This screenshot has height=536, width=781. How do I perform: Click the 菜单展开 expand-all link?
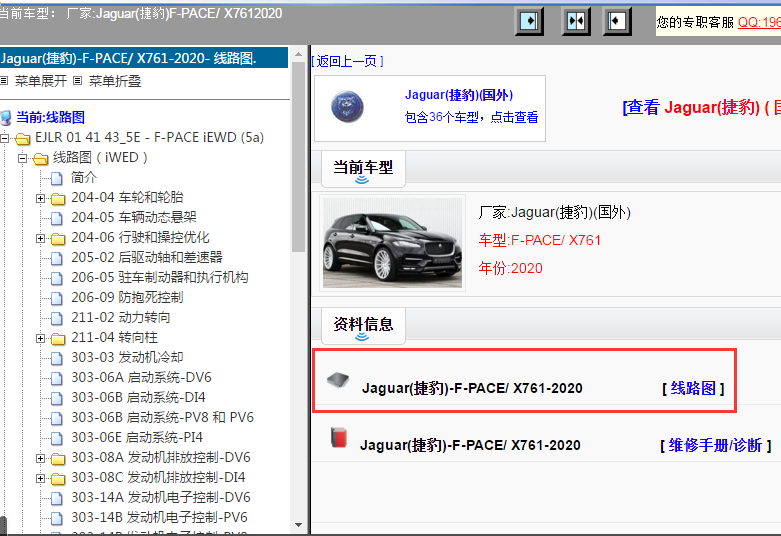point(41,81)
